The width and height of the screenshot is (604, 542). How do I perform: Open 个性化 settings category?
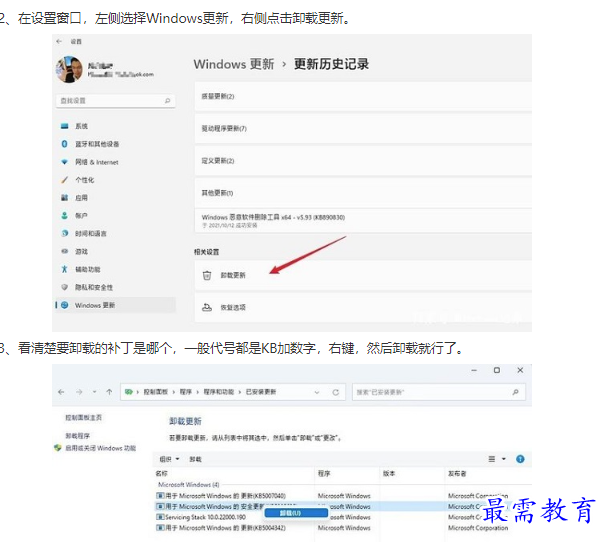tap(84, 180)
